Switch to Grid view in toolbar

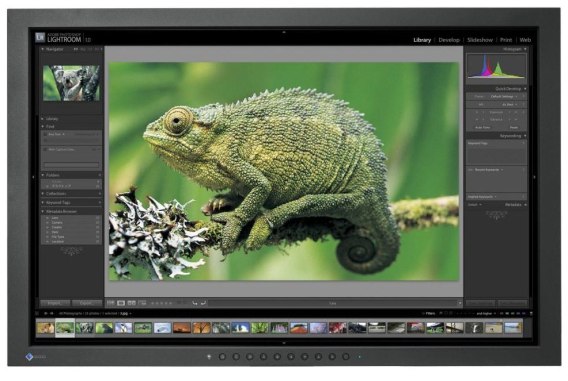[x=111, y=303]
